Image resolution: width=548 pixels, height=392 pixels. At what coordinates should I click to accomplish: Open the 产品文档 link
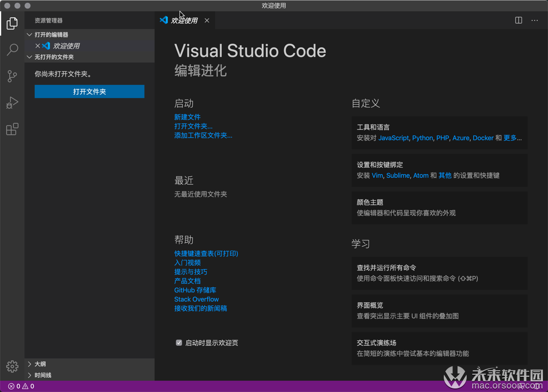point(187,281)
